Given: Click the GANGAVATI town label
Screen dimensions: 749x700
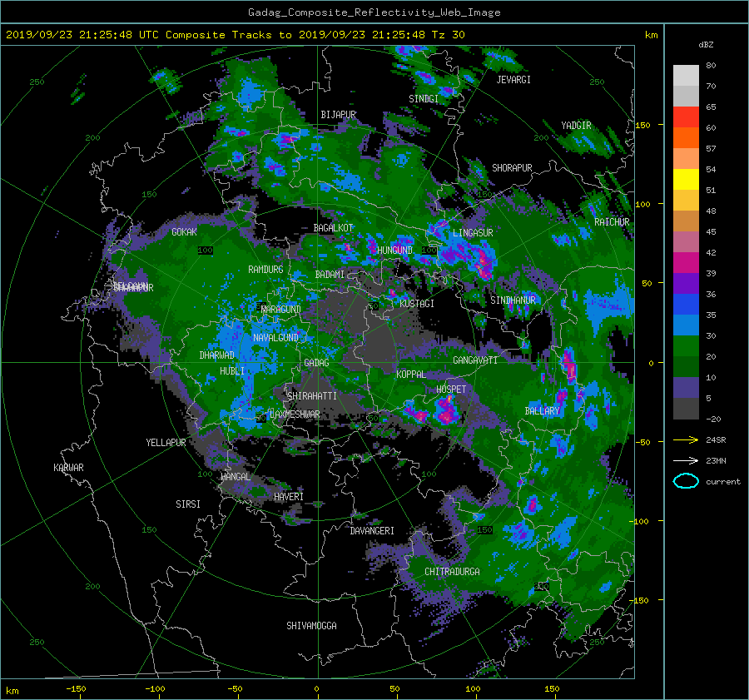Looking at the screenshot, I should tap(475, 360).
